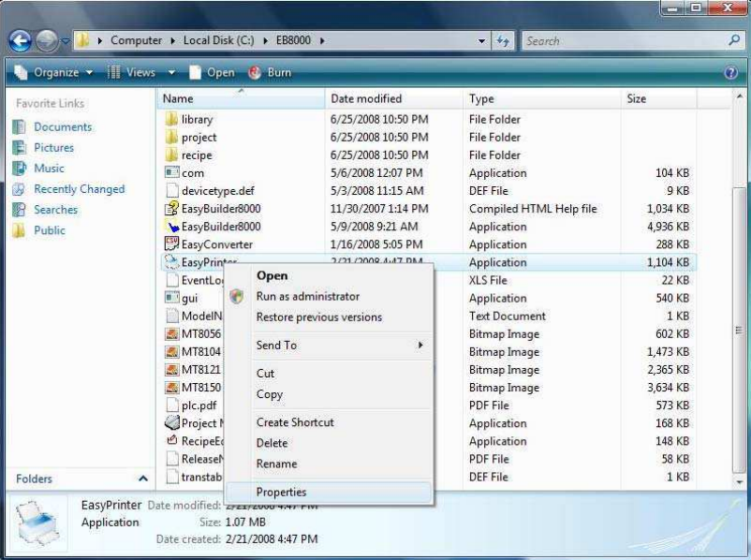
Task: Expand the Send To submenu arrow
Action: click(x=420, y=345)
